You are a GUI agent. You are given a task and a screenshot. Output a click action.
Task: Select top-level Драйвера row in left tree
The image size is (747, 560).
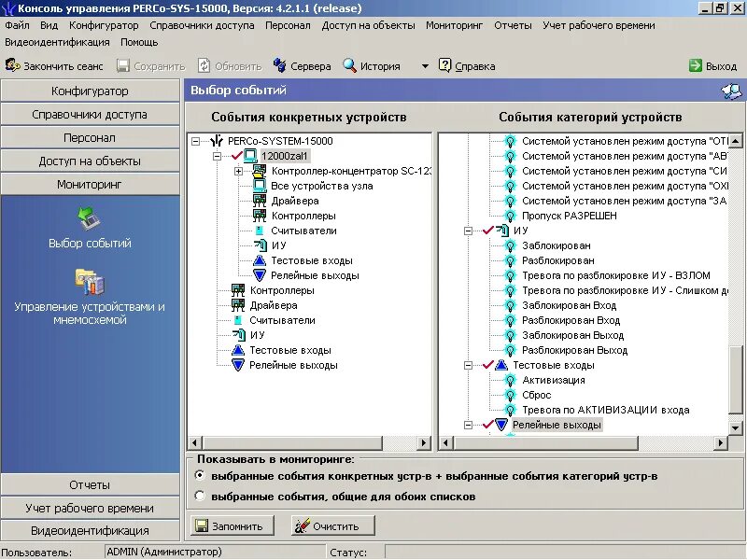(274, 305)
